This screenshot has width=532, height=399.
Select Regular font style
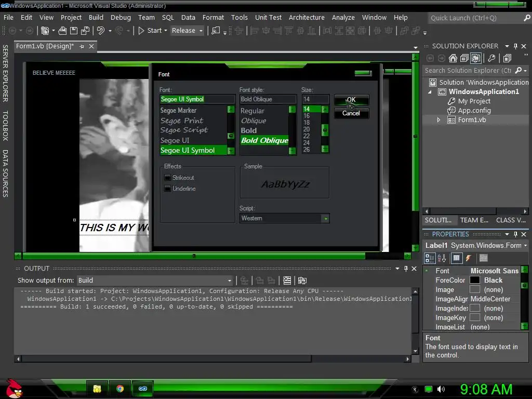(x=252, y=111)
